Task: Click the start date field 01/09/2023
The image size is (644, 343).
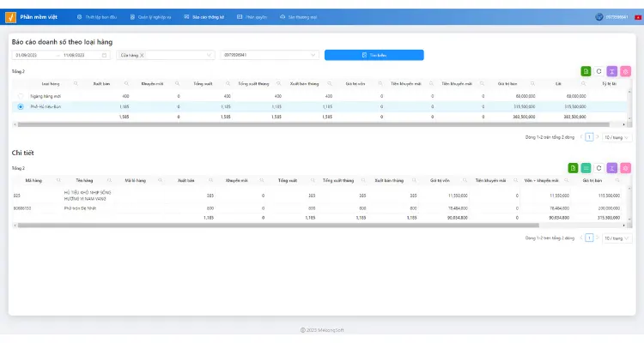Action: [27, 55]
